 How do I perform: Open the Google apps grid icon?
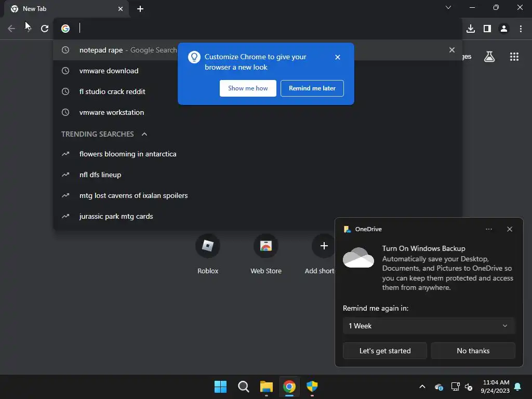pyautogui.click(x=514, y=57)
